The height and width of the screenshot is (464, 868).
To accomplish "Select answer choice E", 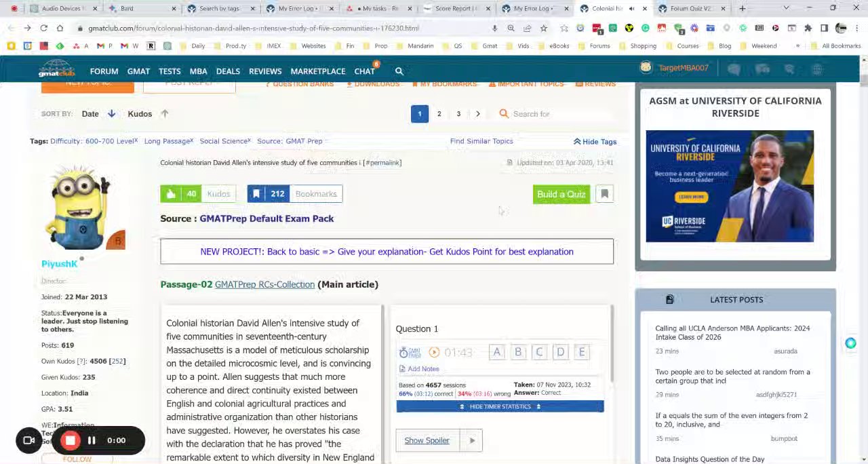I will point(581,352).
